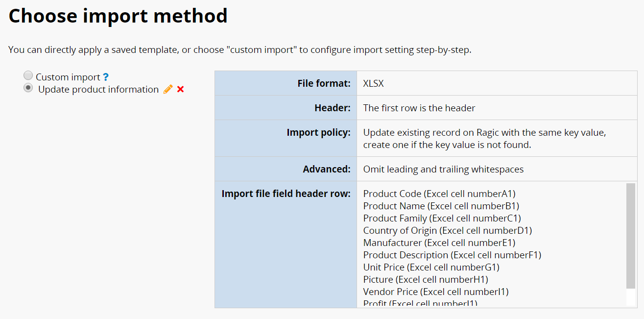Click the Product Code (A1) header entry

tap(439, 194)
